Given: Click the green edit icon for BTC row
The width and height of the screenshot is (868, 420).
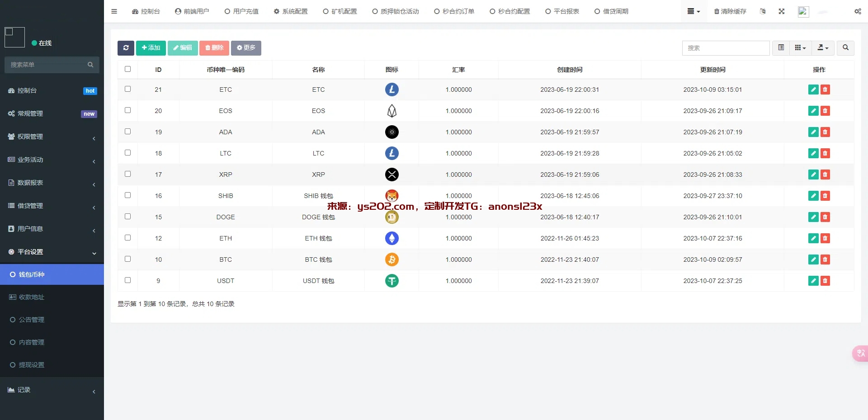Looking at the screenshot, I should tap(813, 260).
